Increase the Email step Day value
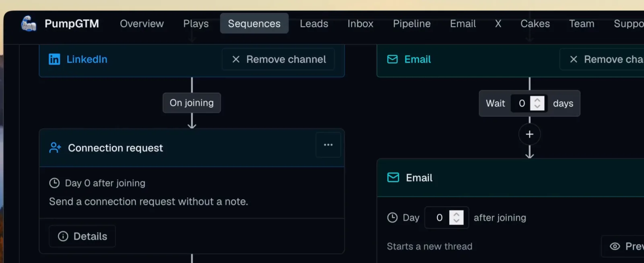Screen dimensions: 644x263 [x=456, y=214]
